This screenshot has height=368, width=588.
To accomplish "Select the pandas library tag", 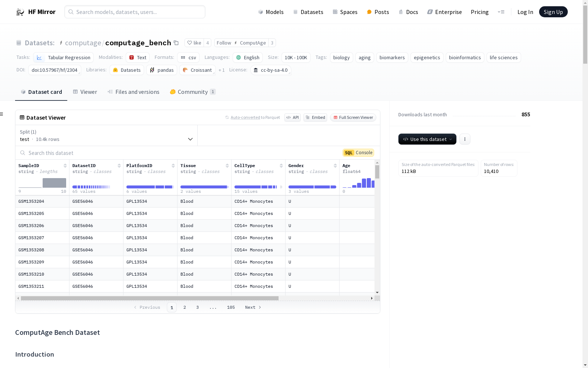I will [162, 70].
